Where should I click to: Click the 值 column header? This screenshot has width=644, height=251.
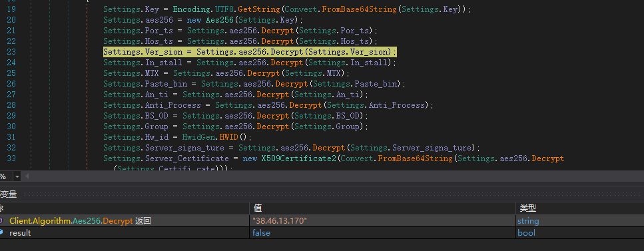pos(382,208)
